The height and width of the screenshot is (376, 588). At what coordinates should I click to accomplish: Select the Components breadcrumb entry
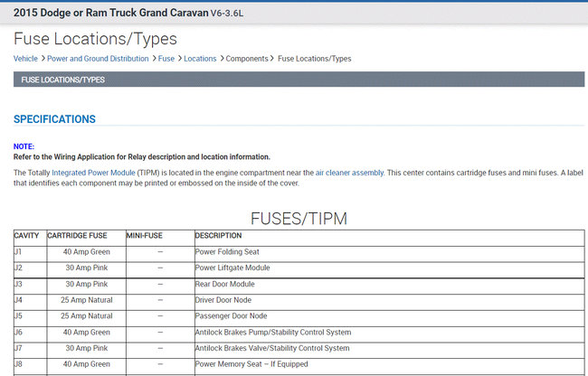point(247,59)
